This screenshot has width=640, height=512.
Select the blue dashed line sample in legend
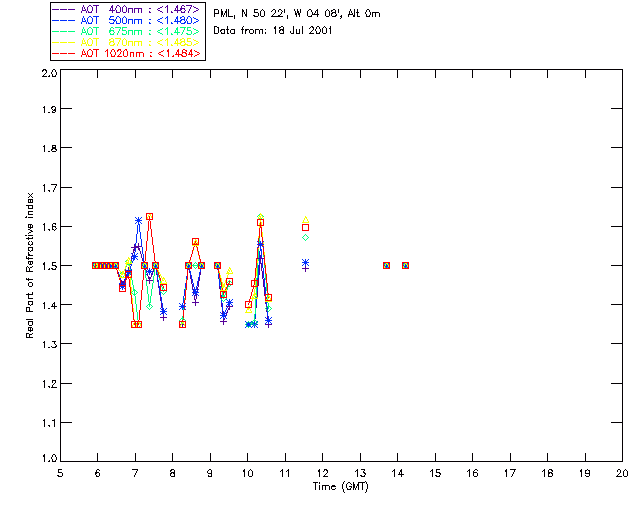(x=64, y=20)
